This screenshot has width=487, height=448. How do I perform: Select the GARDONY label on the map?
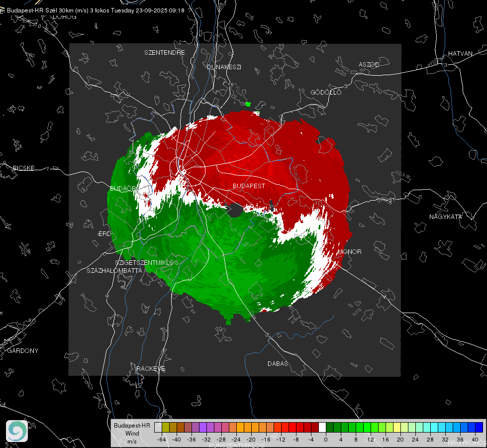pos(23,351)
